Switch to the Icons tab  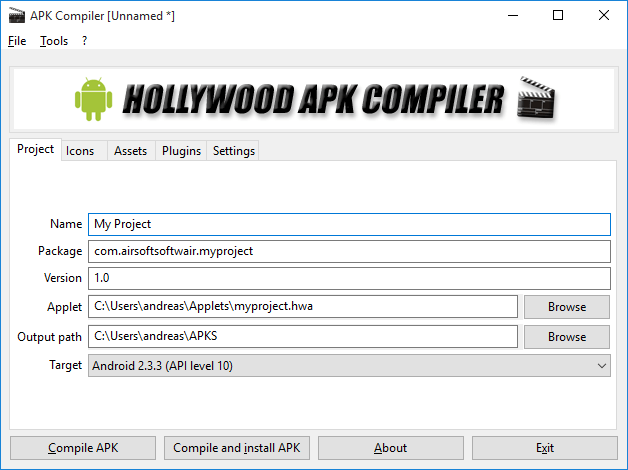click(80, 151)
